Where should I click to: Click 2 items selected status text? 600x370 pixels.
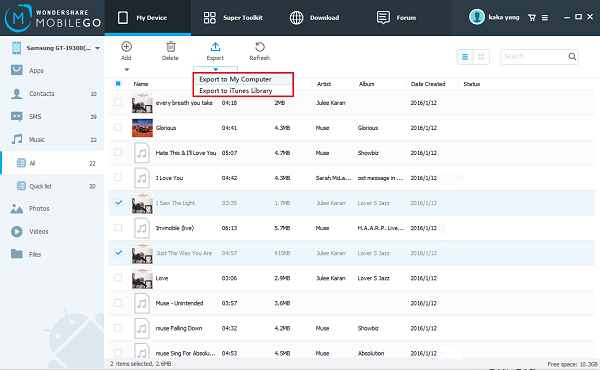click(x=140, y=363)
